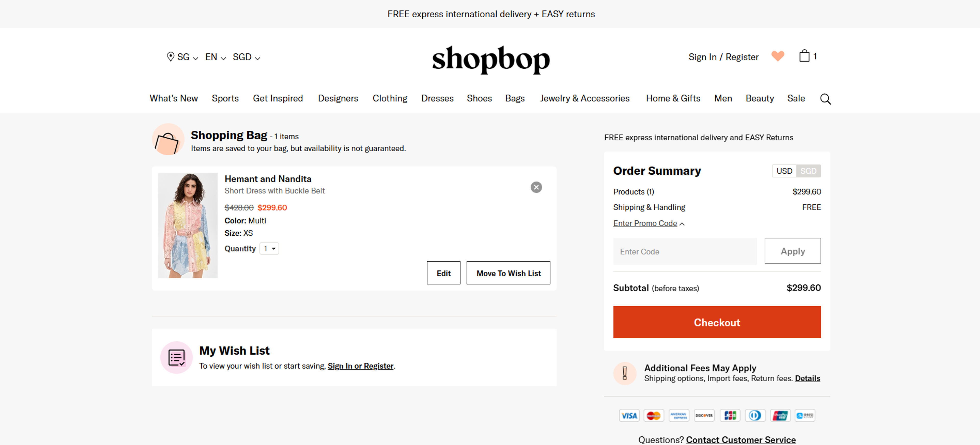Focus the Enter Code promo field
The height and width of the screenshot is (445, 980).
point(684,251)
